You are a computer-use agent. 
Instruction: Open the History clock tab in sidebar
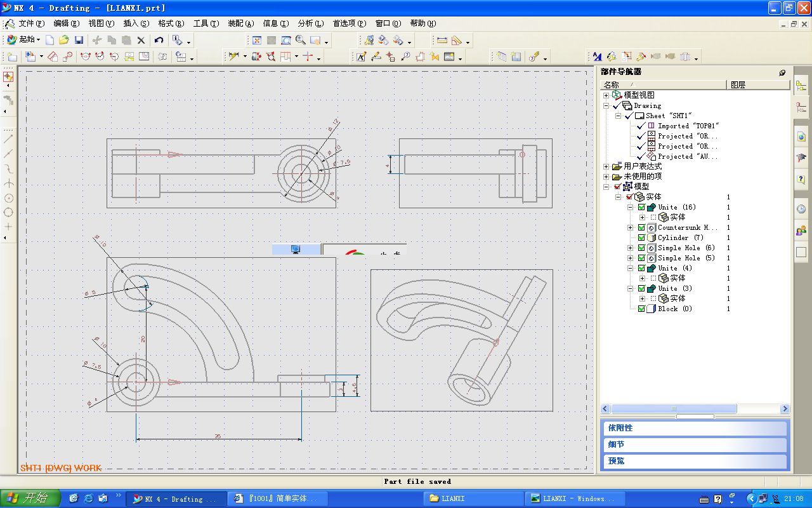pos(801,209)
